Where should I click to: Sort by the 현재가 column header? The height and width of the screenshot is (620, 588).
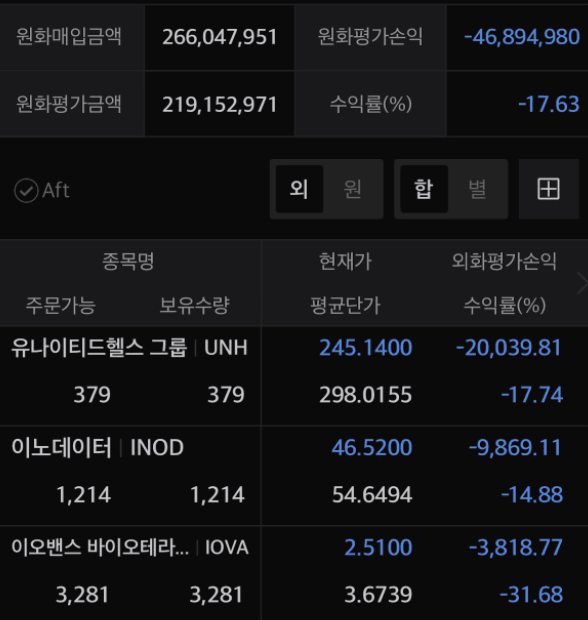(x=345, y=261)
